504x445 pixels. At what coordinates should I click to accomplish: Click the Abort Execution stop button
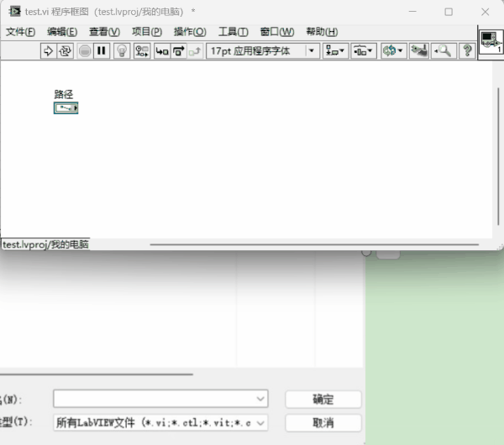tap(85, 50)
